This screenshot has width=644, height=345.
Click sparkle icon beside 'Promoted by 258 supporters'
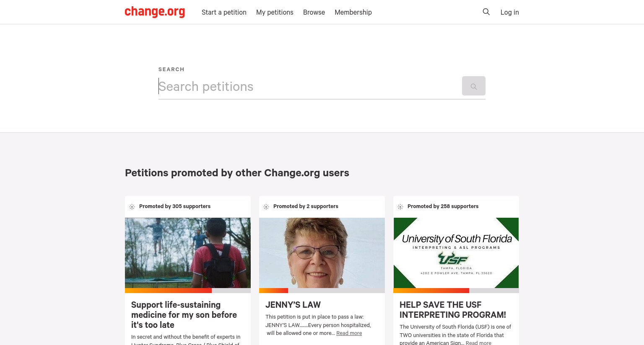tap(400, 207)
